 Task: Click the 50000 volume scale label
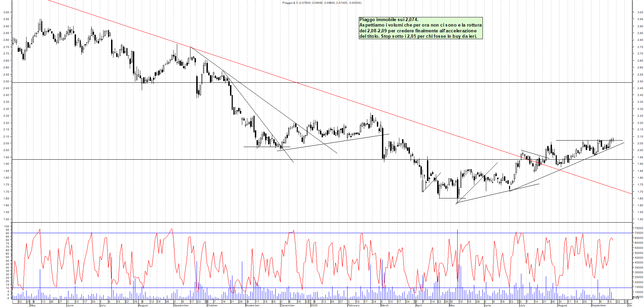(639, 253)
